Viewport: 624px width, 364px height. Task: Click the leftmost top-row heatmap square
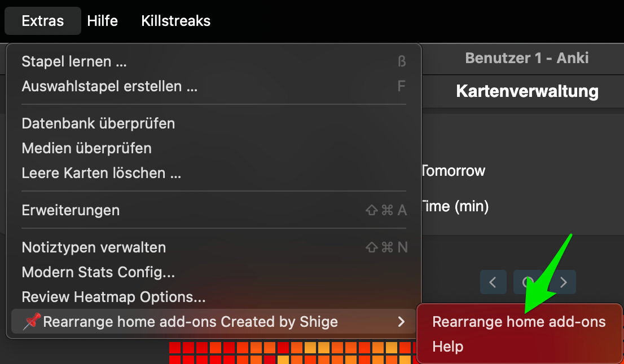tap(174, 347)
